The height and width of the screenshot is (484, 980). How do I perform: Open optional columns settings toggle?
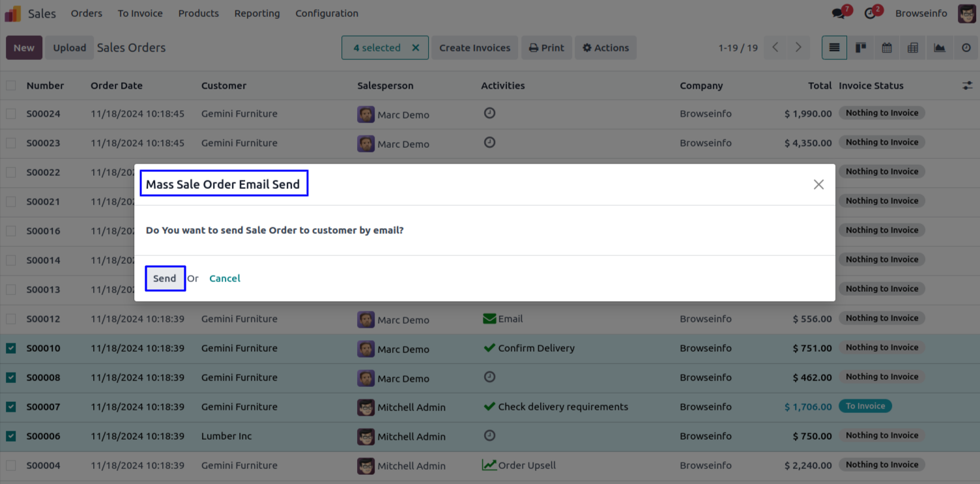(967, 85)
